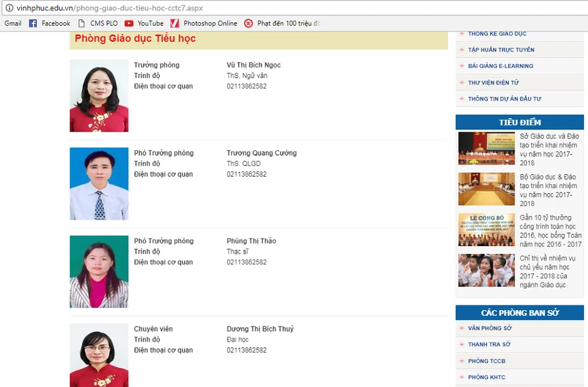Viewport: 588px width, 387px height.
Task: Go to Thanh tra Sở department page
Action: [x=489, y=345]
